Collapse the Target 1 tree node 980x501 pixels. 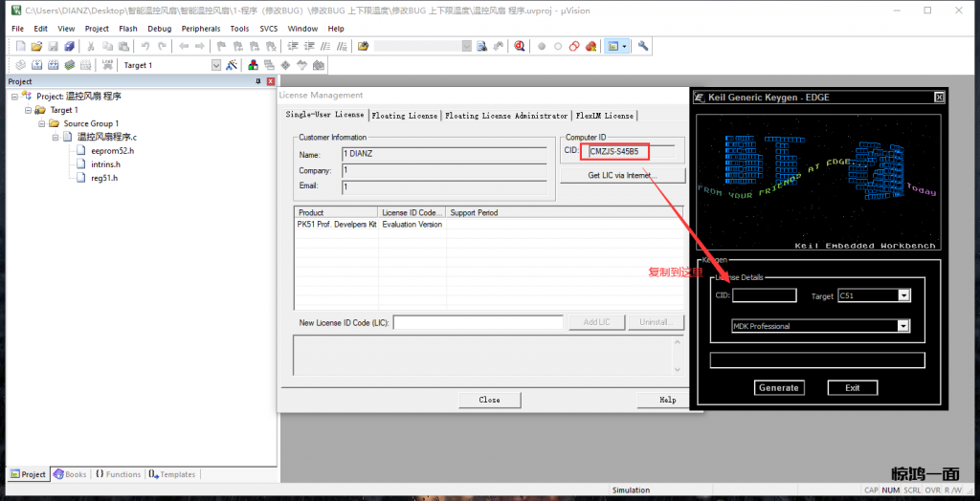click(x=27, y=110)
